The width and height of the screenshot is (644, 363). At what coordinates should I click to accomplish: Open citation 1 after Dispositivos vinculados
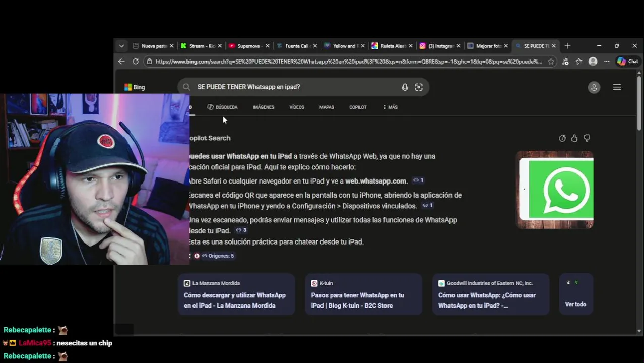coord(427,205)
